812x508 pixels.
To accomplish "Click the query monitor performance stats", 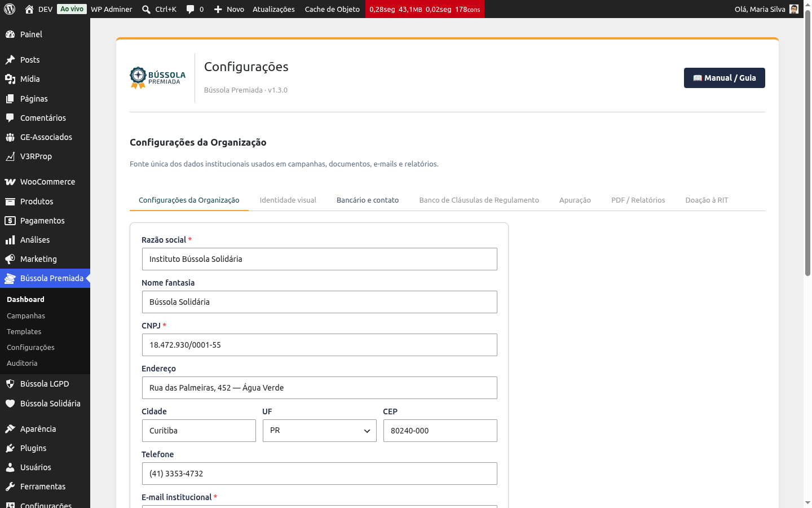I will point(425,10).
